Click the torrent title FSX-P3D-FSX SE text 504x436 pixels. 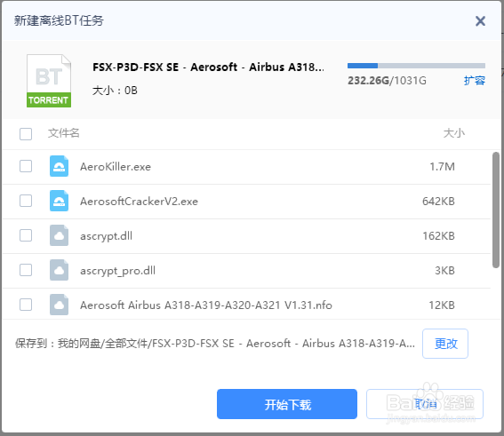[x=208, y=67]
